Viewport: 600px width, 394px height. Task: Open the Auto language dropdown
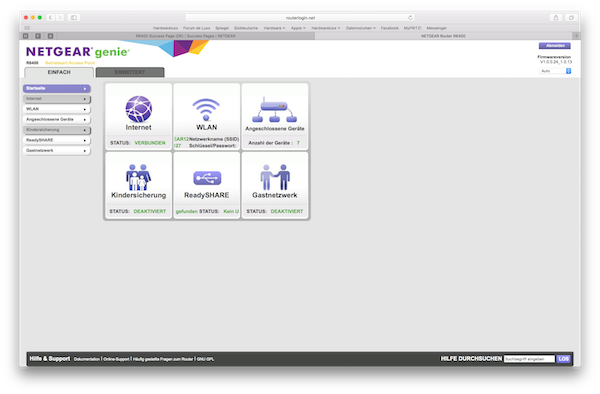555,71
